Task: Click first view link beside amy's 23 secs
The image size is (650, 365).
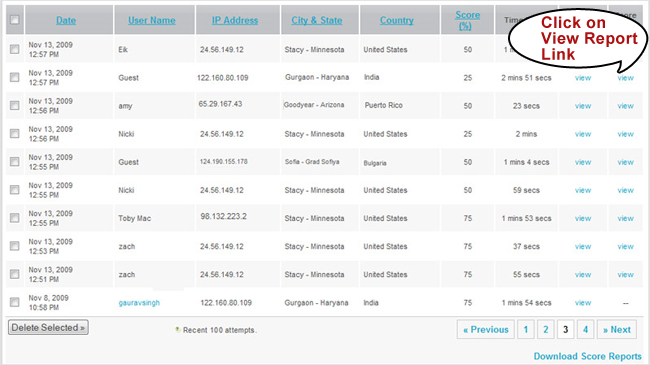Action: 583,106
